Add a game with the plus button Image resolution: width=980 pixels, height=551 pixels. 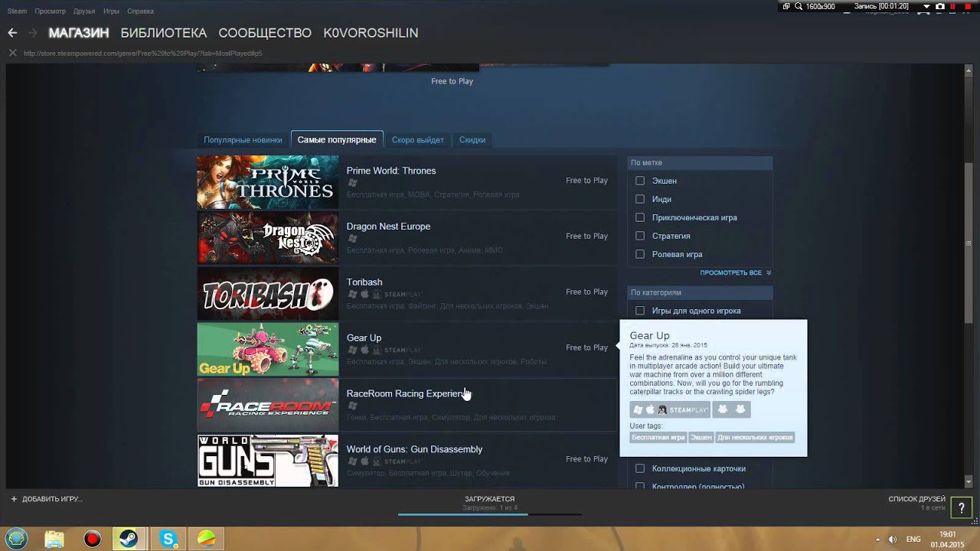pos(14,499)
